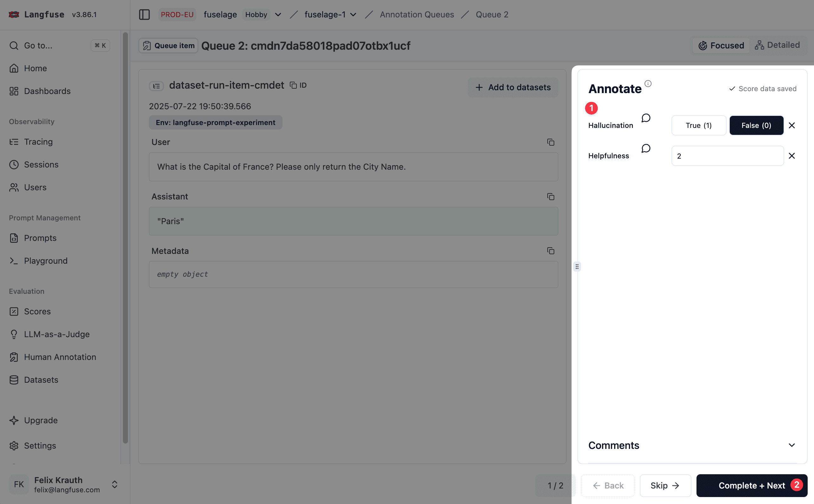The height and width of the screenshot is (504, 814).
Task: Select True (1) for Hallucination
Action: [699, 125]
